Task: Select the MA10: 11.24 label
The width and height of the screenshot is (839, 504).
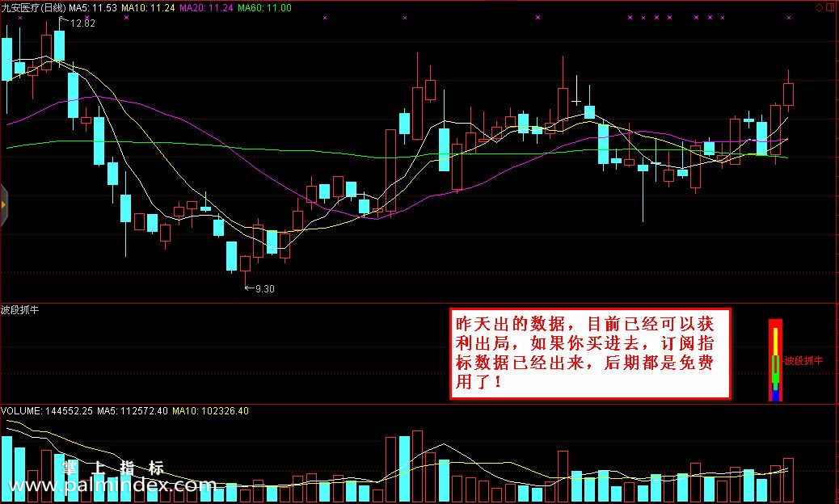Action: pos(148,7)
